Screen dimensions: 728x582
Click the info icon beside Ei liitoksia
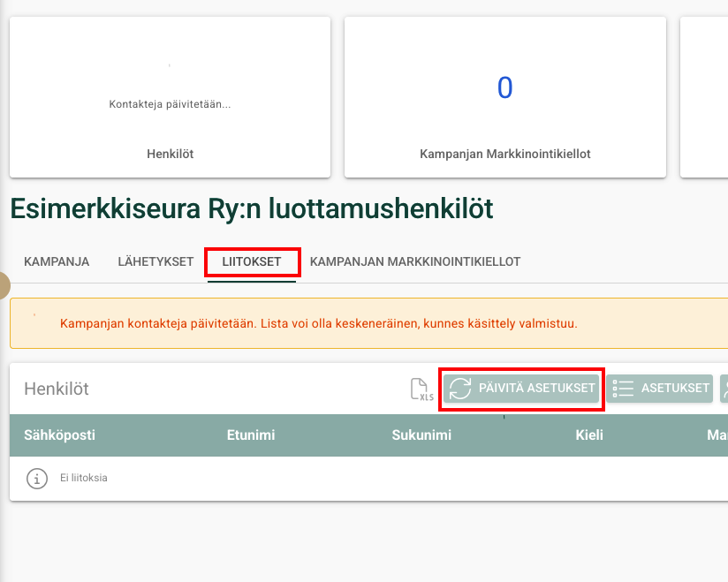tap(37, 478)
